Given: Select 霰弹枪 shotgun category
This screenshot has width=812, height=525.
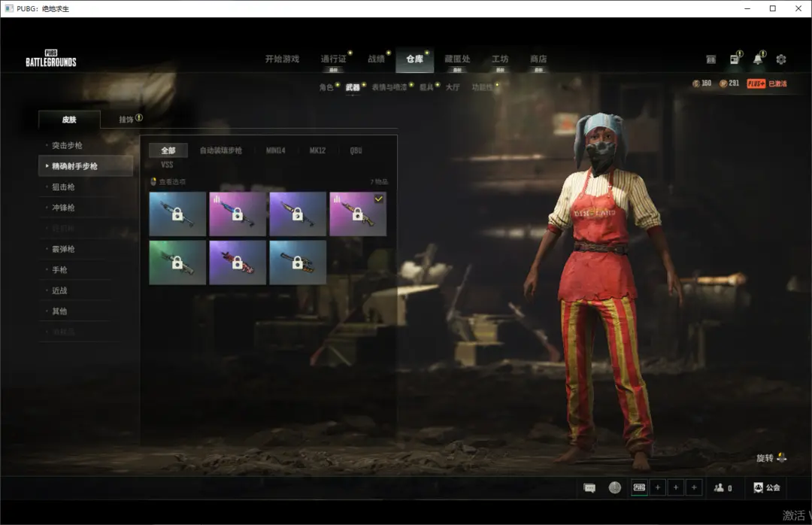Looking at the screenshot, I should point(63,249).
